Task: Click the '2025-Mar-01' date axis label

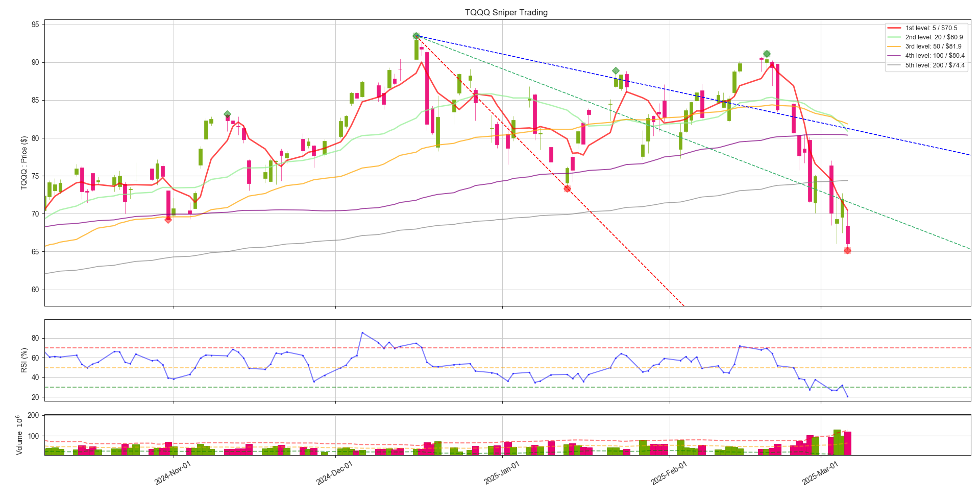Action: coord(820,472)
